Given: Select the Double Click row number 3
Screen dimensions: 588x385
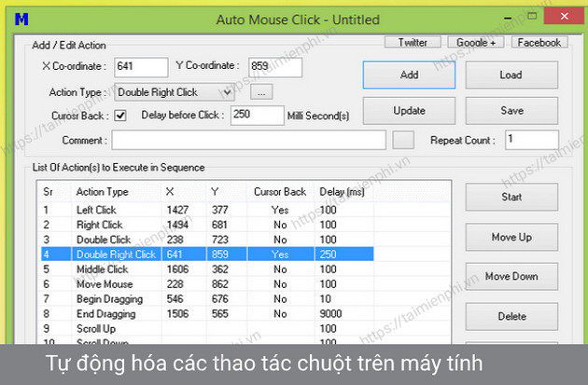Looking at the screenshot, I should [x=207, y=240].
